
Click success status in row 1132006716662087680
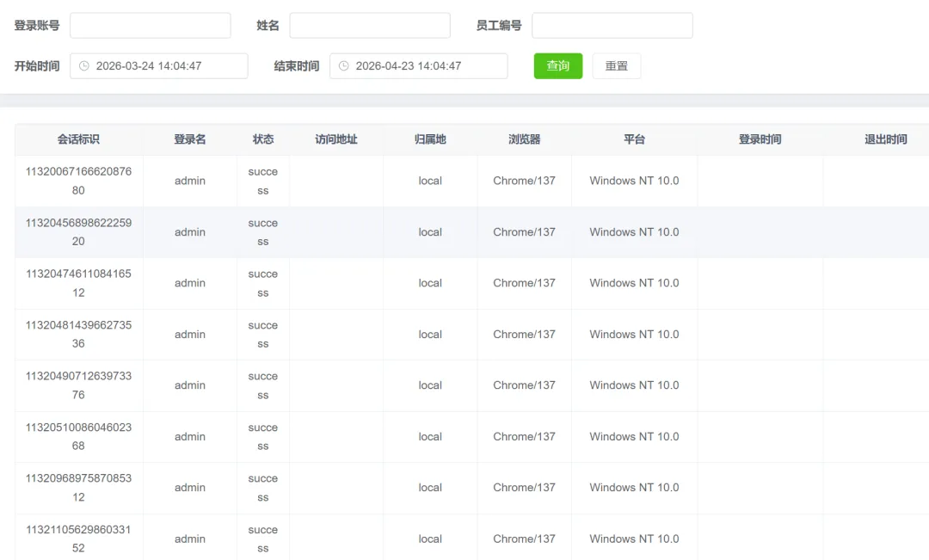tap(263, 181)
